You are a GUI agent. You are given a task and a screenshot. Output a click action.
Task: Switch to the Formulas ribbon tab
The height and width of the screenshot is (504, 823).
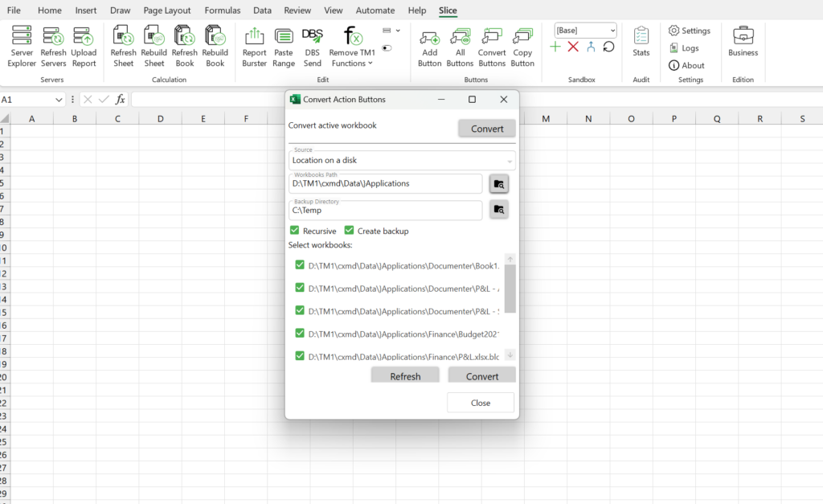tap(222, 10)
